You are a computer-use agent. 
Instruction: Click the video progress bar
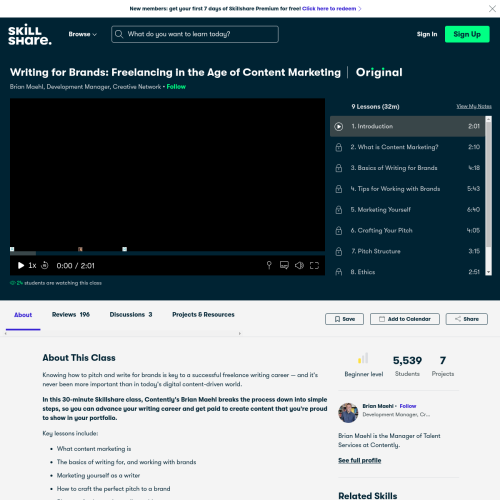point(167,253)
